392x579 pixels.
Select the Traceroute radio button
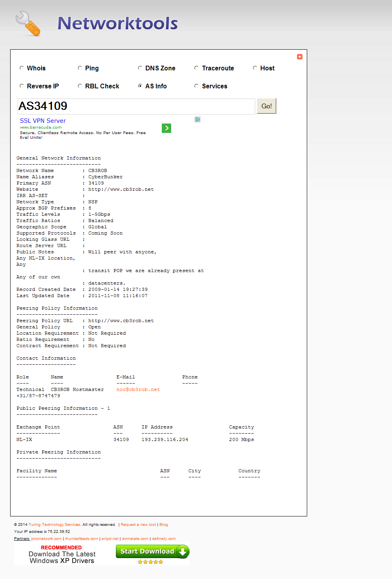(196, 68)
